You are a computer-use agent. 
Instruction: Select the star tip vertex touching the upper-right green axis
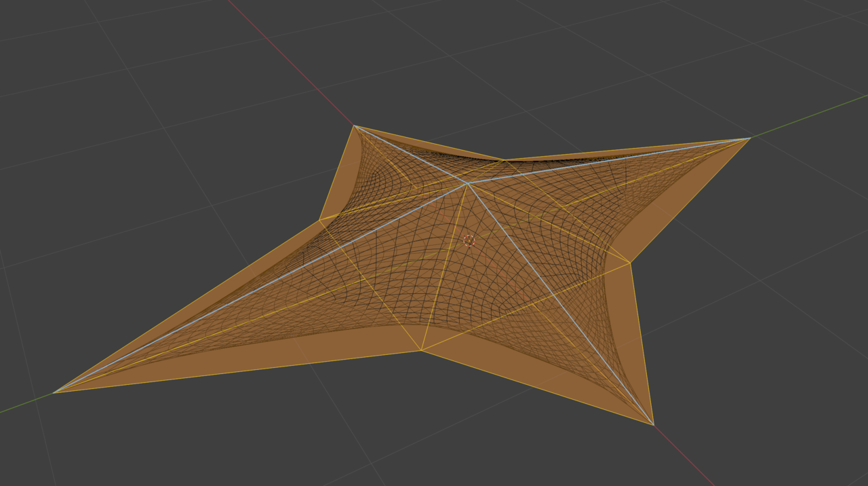(x=749, y=138)
